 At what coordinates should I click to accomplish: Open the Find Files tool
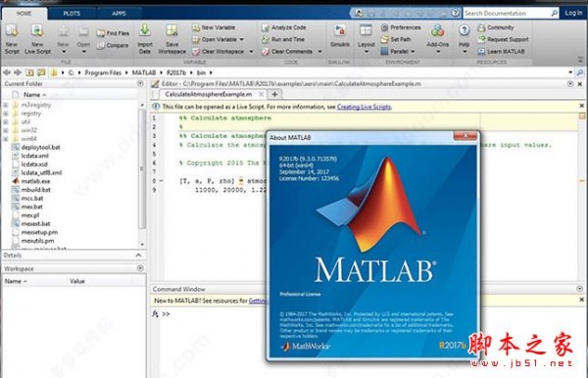[x=113, y=33]
